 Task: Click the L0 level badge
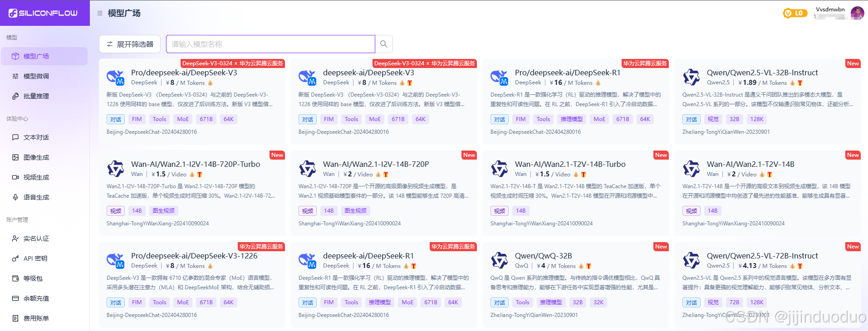pyautogui.click(x=795, y=13)
